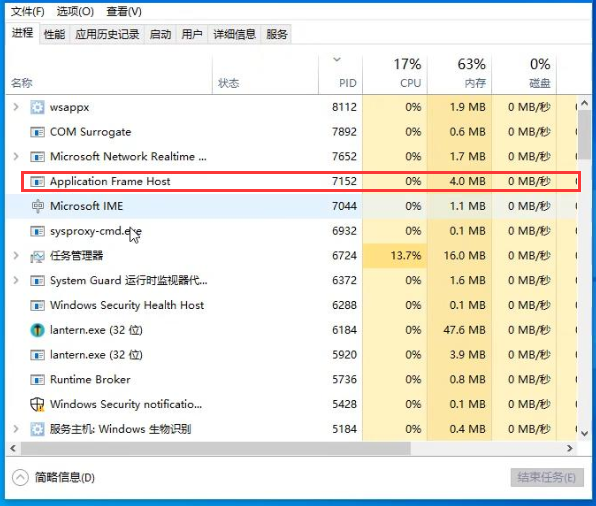Image resolution: width=596 pixels, height=506 pixels.
Task: Click the Runtime Broker icon
Action: [37, 380]
